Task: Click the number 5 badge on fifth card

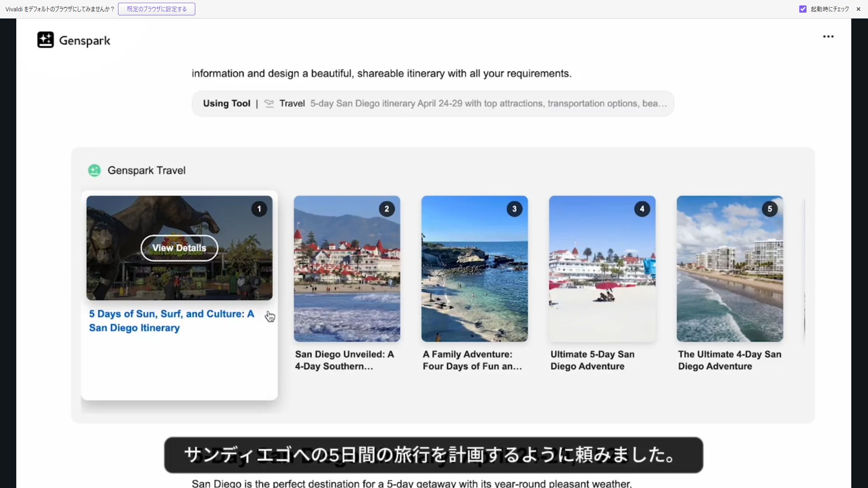Action: click(x=769, y=209)
